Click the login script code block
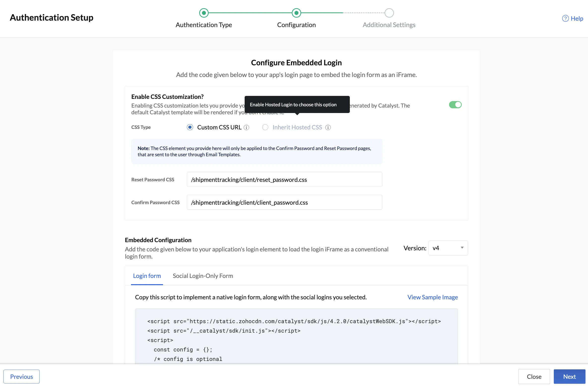 (x=296, y=337)
